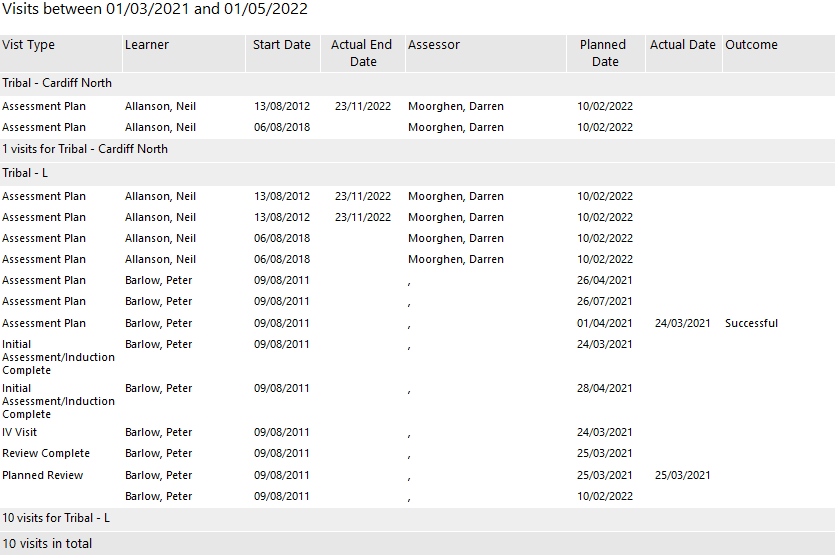
Task: Click the 26/07/2021 planned date
Action: pyautogui.click(x=605, y=301)
